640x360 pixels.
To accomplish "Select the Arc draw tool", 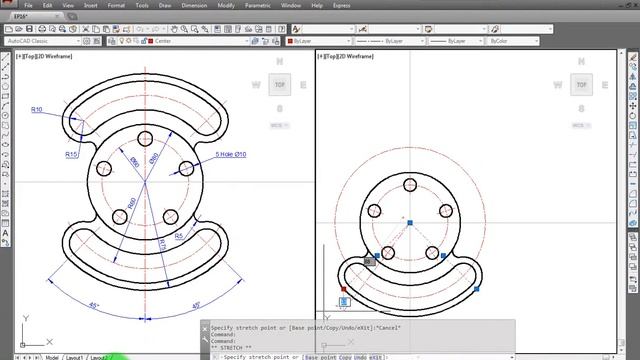I will point(5,106).
